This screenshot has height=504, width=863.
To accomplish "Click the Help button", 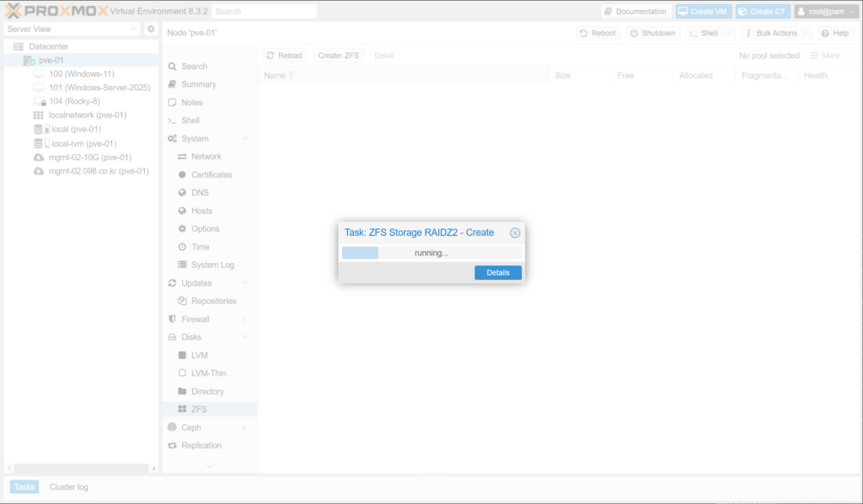I will click(834, 33).
